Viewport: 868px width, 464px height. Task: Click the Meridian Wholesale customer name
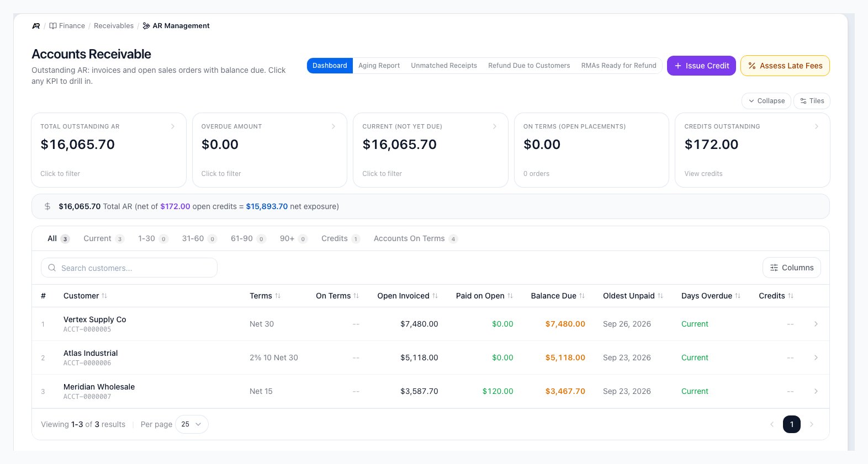(x=99, y=387)
